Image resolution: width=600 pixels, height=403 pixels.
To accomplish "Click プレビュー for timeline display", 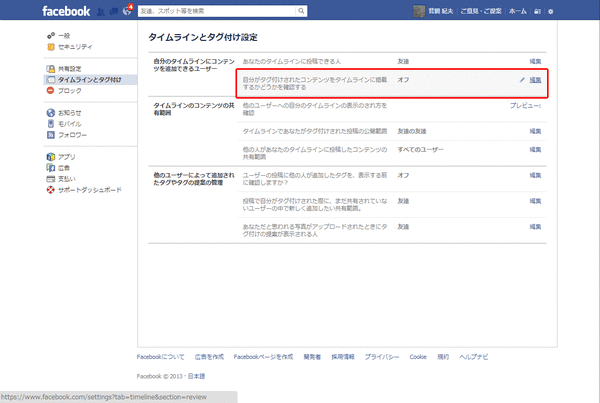I will [x=525, y=105].
